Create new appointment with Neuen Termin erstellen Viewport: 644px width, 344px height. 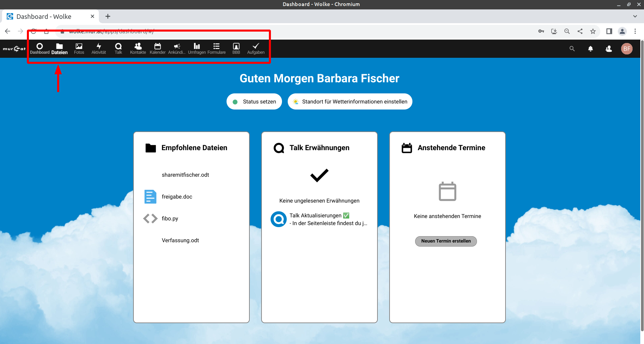pyautogui.click(x=446, y=241)
